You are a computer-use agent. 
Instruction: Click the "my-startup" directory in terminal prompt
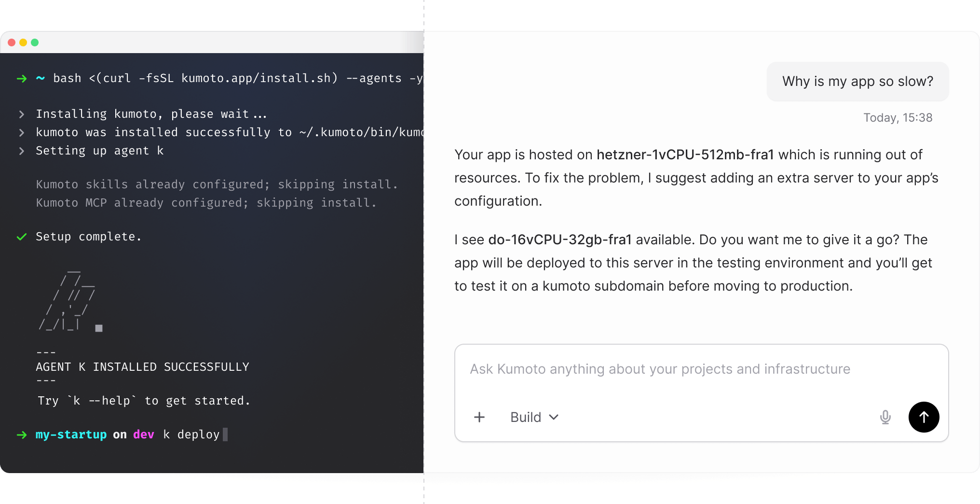71,434
